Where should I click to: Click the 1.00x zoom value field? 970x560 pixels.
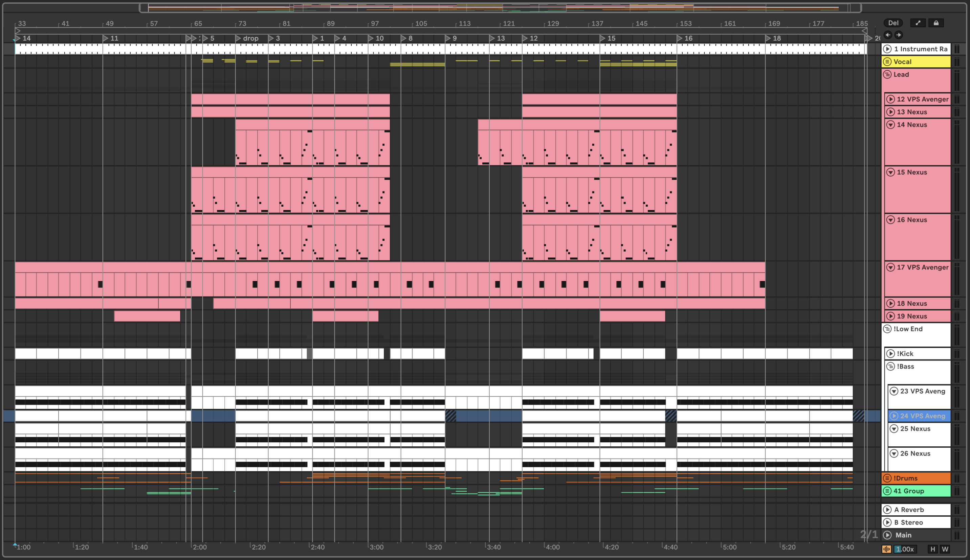click(905, 549)
